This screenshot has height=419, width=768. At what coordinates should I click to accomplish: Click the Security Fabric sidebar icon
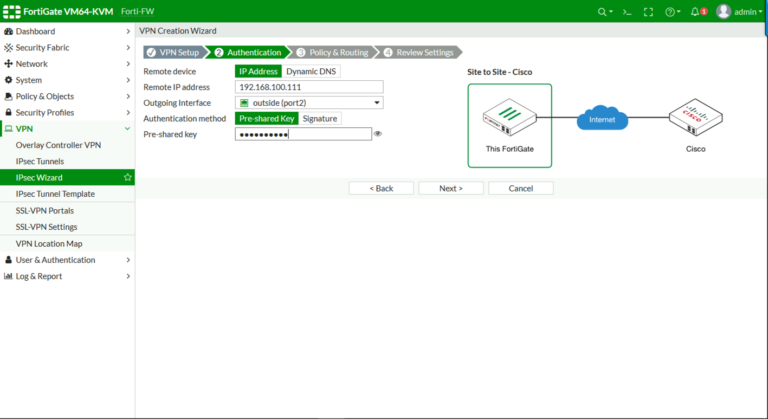(8, 48)
